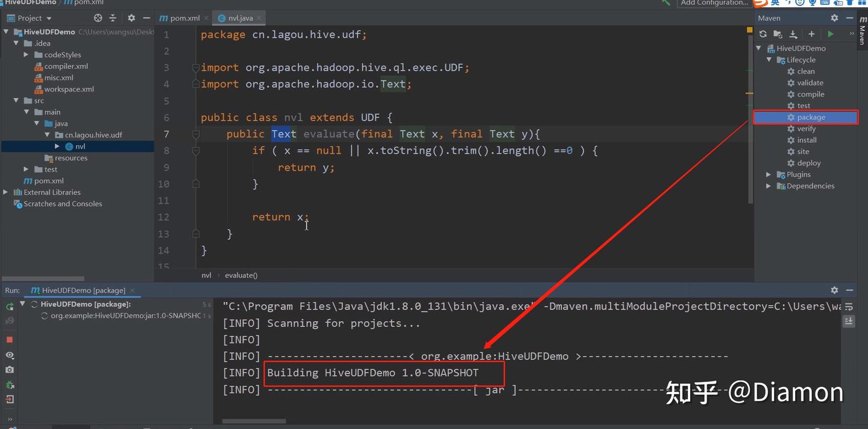Reimport all Maven projects

pyautogui.click(x=763, y=34)
